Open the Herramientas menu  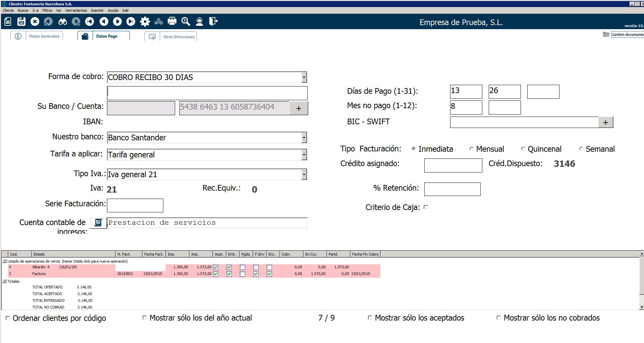[x=76, y=10]
